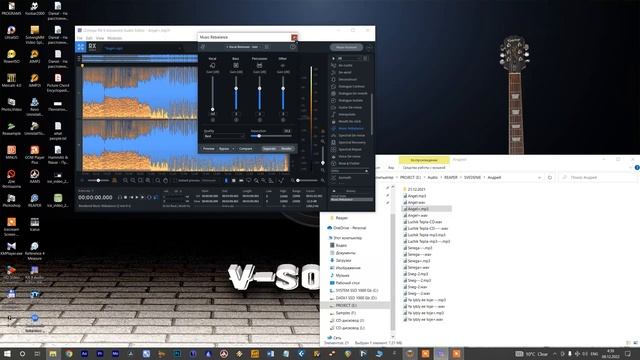Open the Quality dropdown set to Best
This screenshot has height=360, width=640.
(224, 136)
